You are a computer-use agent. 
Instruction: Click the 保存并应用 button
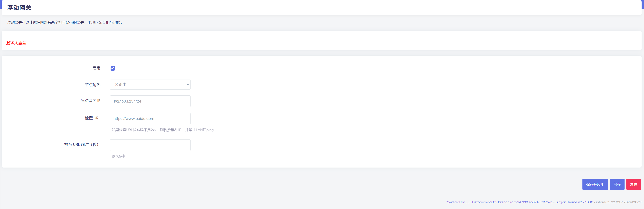pos(595,184)
